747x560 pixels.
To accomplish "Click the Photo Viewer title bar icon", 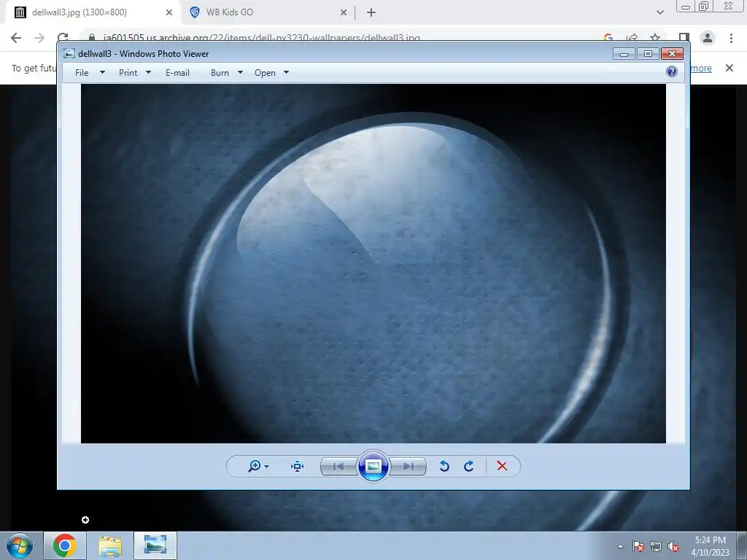I will 69,53.
